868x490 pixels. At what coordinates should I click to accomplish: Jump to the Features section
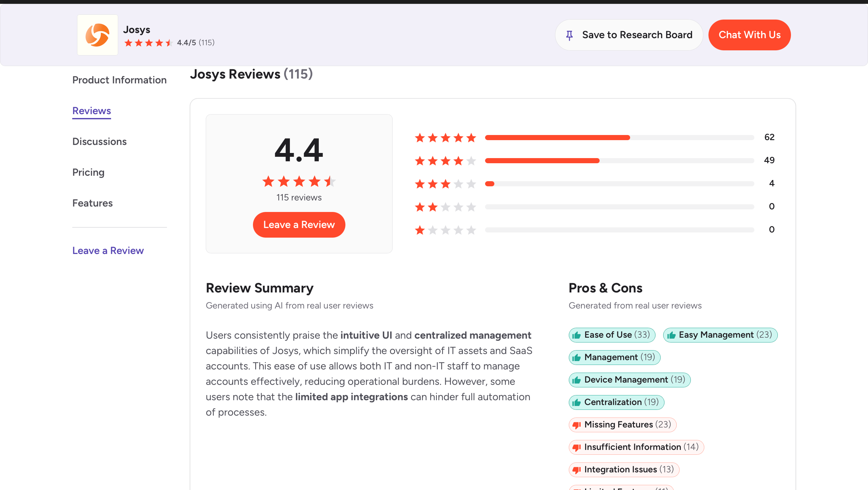tap(92, 203)
